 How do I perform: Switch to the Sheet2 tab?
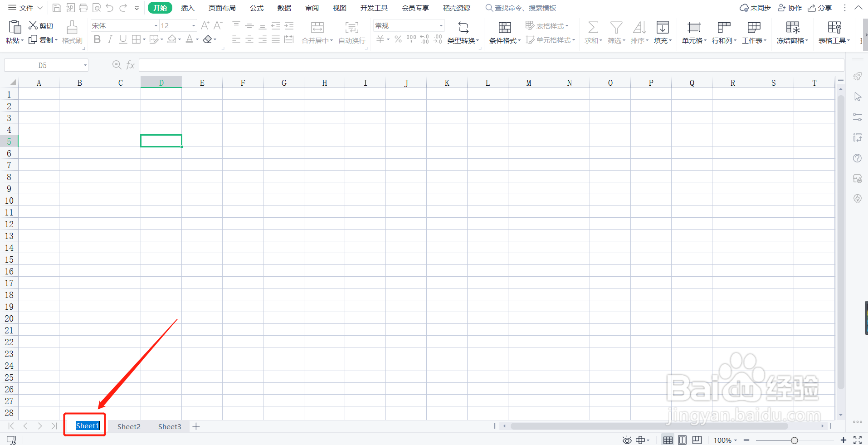[129, 426]
